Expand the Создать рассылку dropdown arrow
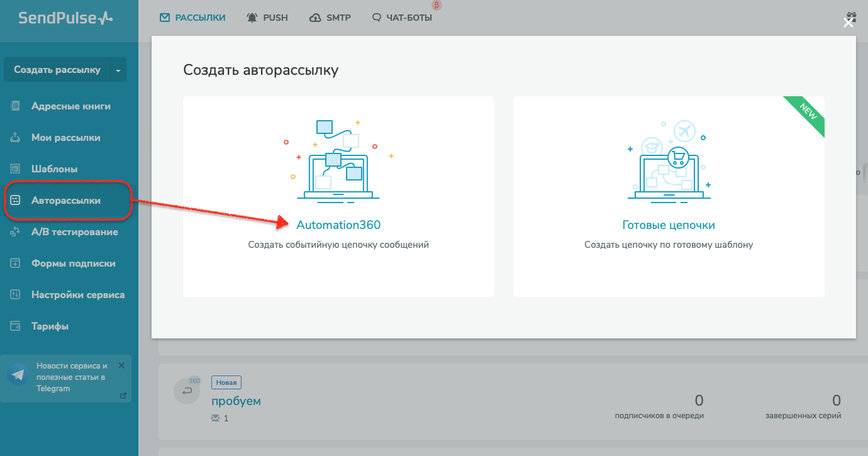This screenshot has width=868, height=456. click(x=118, y=70)
